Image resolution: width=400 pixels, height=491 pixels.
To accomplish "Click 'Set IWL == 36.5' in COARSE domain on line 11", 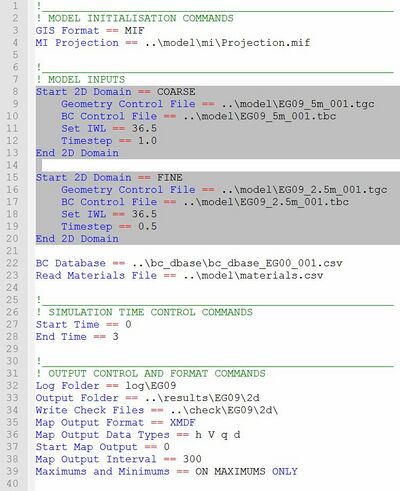I will pos(109,128).
